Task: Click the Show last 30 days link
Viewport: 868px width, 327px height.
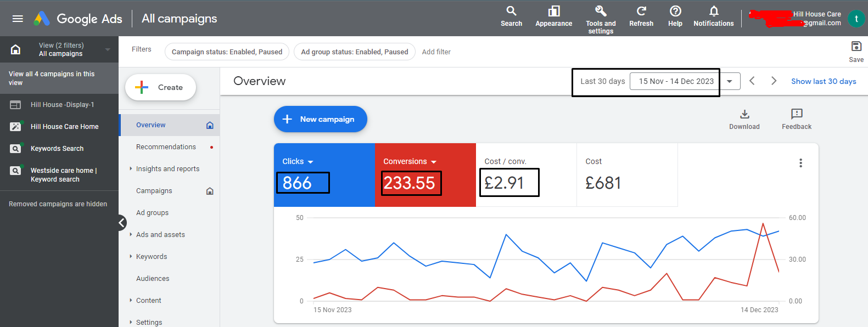Action: point(823,81)
